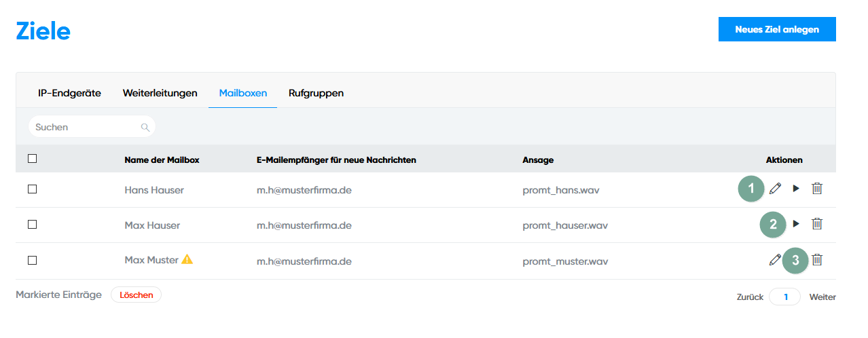Go to next page with Weiter
The height and width of the screenshot is (338, 868).
coord(822,297)
